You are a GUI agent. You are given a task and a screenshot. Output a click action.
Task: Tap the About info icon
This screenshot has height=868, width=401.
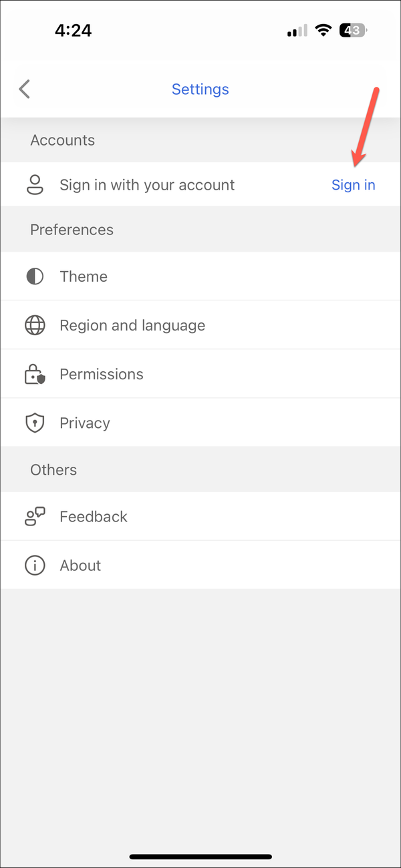click(x=35, y=565)
